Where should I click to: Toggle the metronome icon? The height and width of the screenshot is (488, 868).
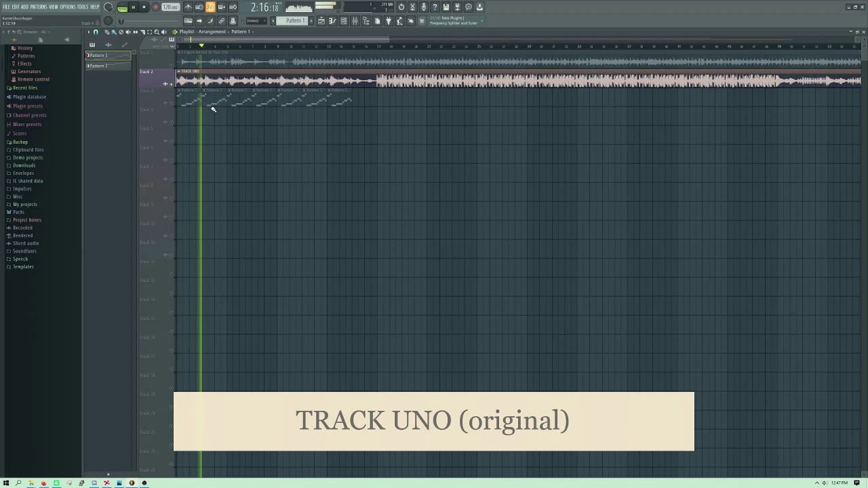click(x=189, y=7)
